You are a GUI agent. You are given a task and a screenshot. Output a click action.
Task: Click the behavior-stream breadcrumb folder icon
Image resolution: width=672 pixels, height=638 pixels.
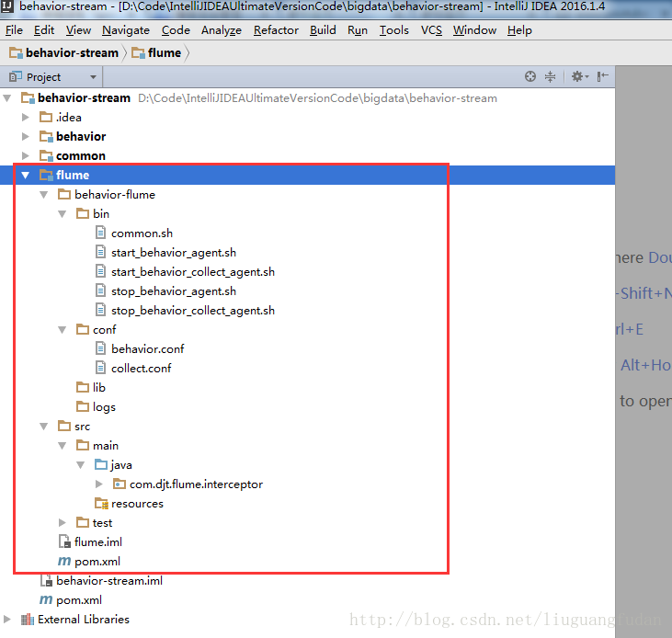point(16,53)
